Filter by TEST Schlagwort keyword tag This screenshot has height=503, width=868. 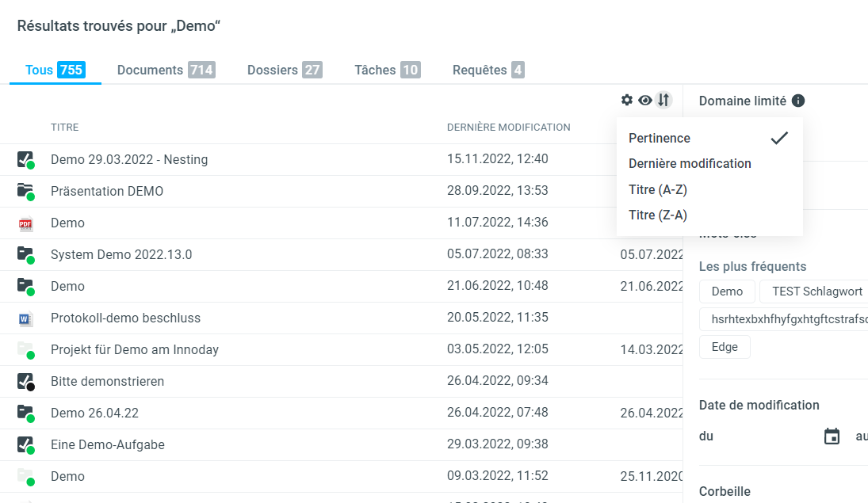pyautogui.click(x=816, y=292)
